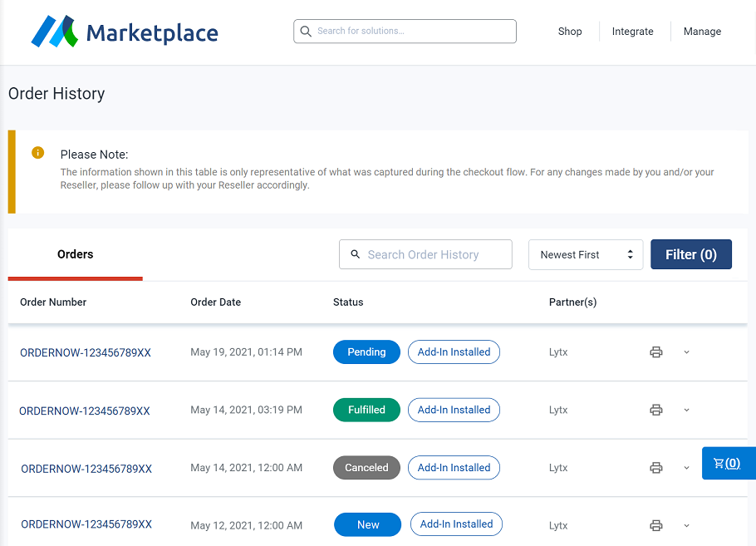Image resolution: width=756 pixels, height=546 pixels.
Task: Expand the Pending order row chevron
Action: [x=686, y=352]
